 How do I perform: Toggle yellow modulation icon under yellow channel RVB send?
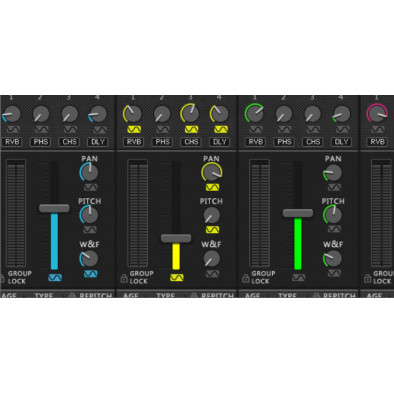(134, 129)
